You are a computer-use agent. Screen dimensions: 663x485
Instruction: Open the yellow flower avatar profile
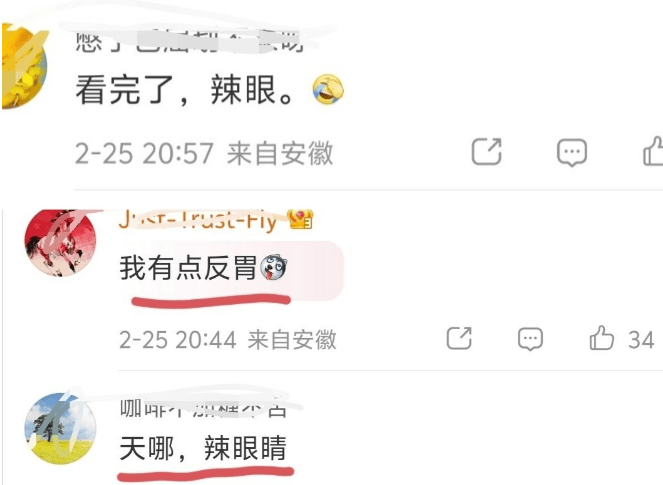click(x=24, y=66)
